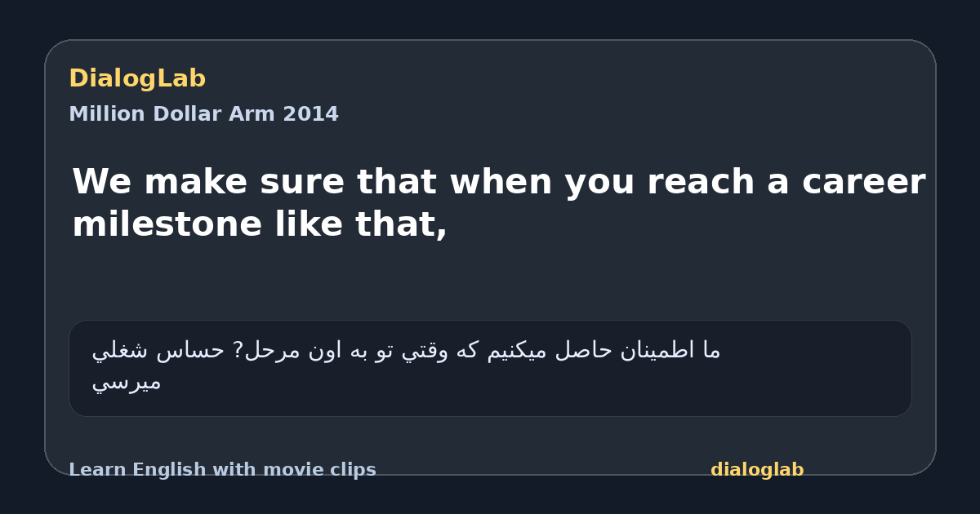
Task: Click the dialoglab link in the footer
Action: 757,470
